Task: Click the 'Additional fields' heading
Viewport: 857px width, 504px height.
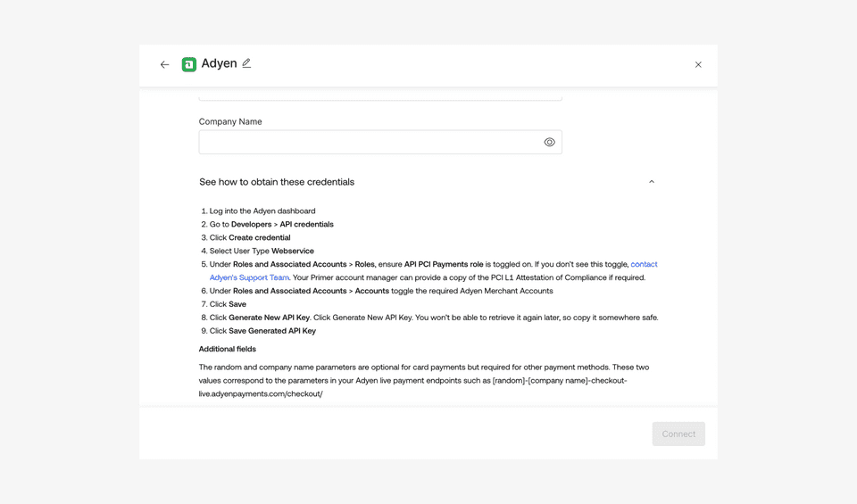Action: (227, 349)
